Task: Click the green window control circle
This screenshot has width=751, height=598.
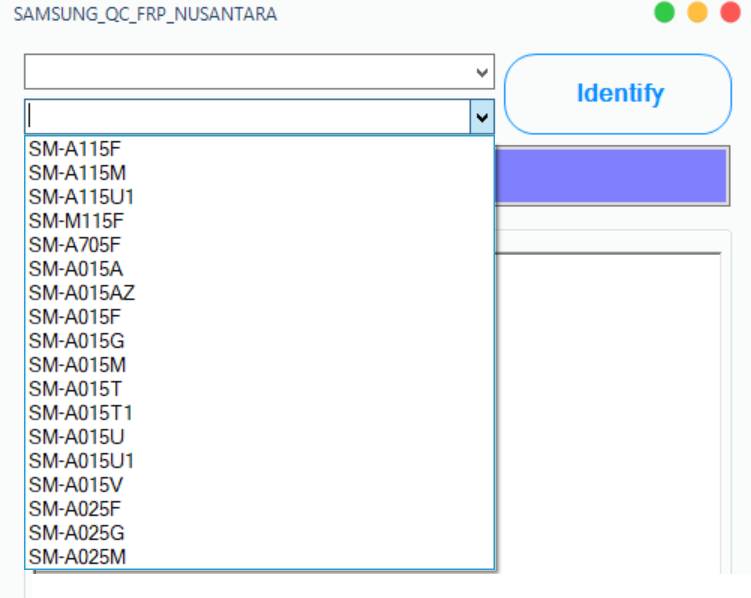Action: pos(664,12)
